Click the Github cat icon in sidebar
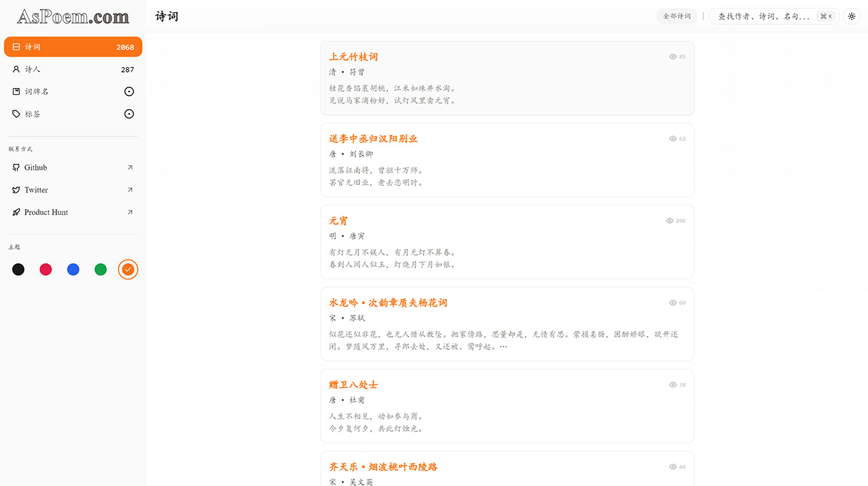 pos(16,167)
